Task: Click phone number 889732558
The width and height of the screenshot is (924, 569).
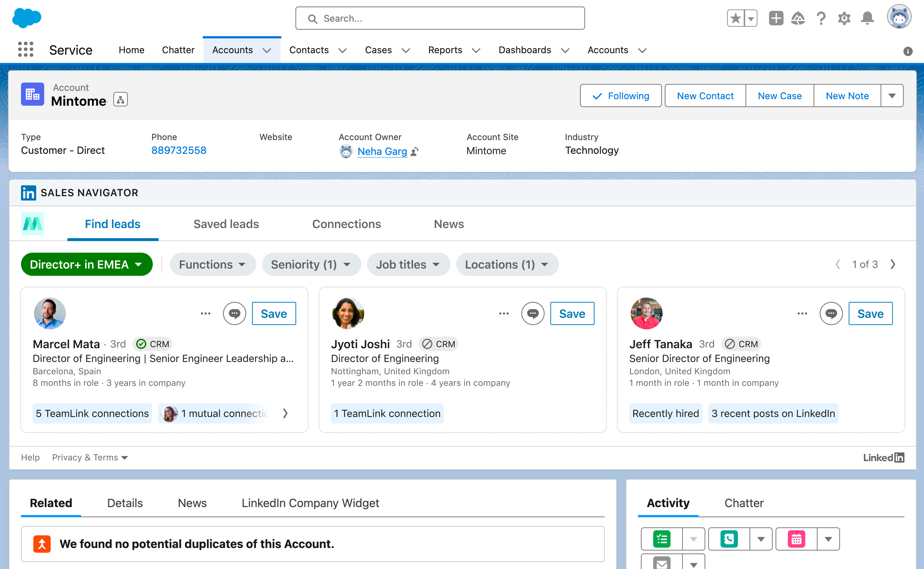Action: tap(179, 150)
